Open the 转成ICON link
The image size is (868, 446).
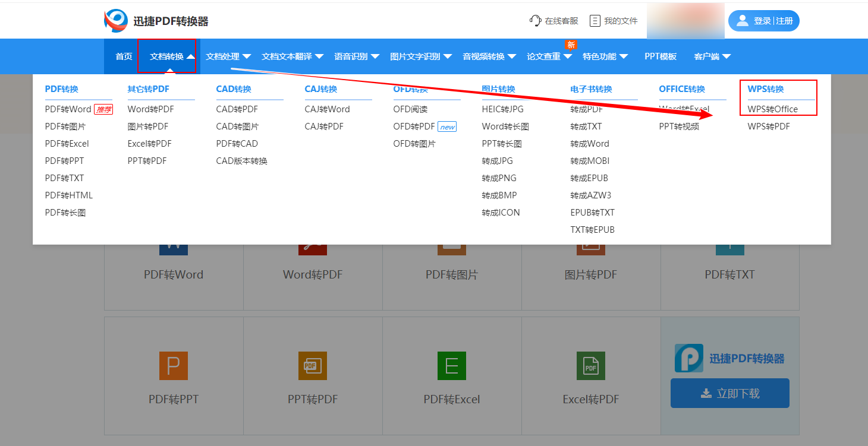[x=501, y=213]
